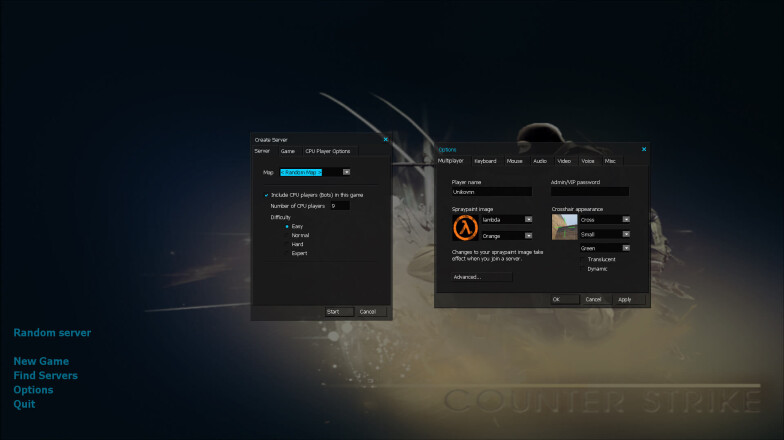This screenshot has width=784, height=440.
Task: Select Normal difficulty radio button
Action: pyautogui.click(x=287, y=236)
